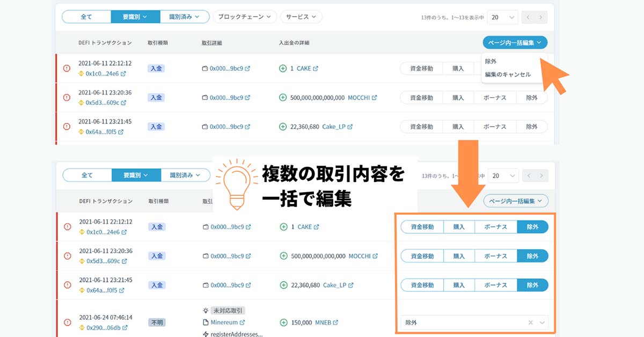Viewport: 644px width, 337px height.
Task: Open the top page size dropdown showing 20
Action: [503, 17]
